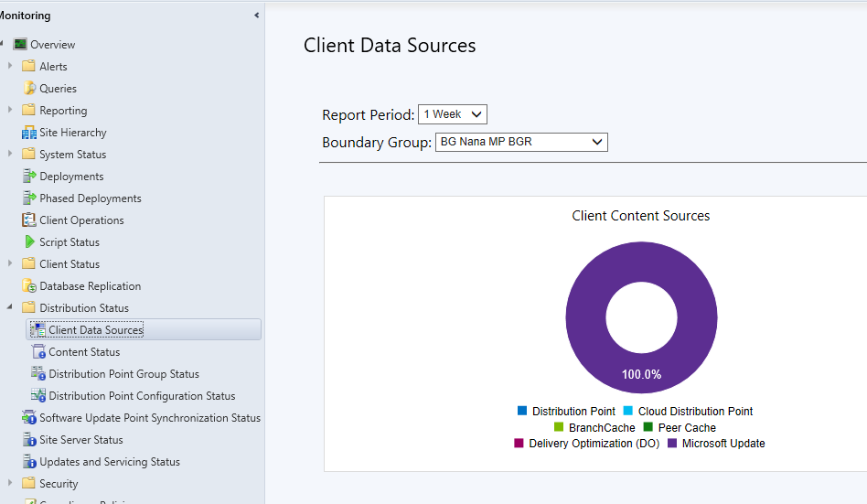
Task: Click the Deployments green arrow icon
Action: [x=29, y=177]
